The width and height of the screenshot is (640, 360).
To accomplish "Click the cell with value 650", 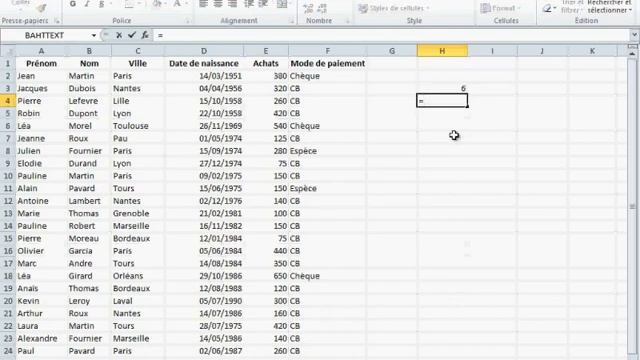I will 266,276.
